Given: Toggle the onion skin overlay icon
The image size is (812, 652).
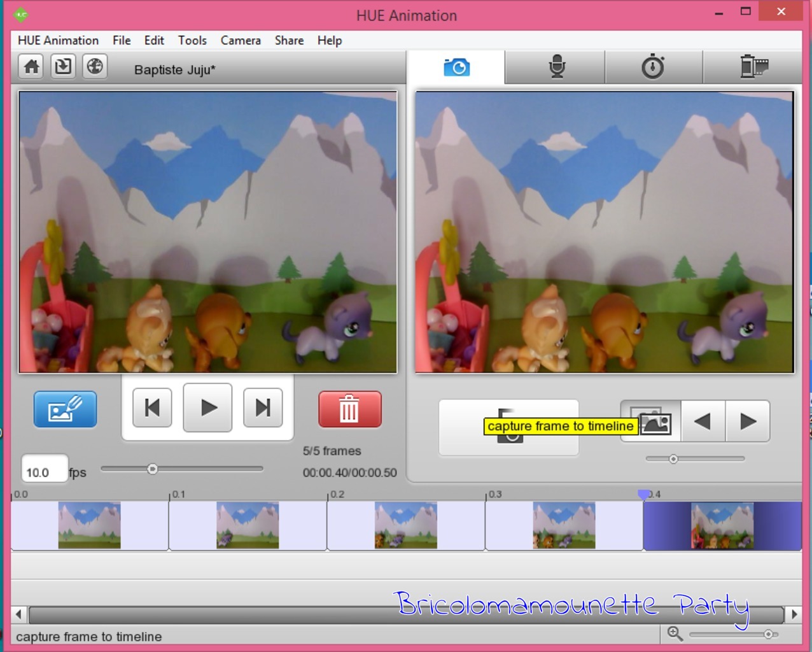Looking at the screenshot, I should coord(651,421).
